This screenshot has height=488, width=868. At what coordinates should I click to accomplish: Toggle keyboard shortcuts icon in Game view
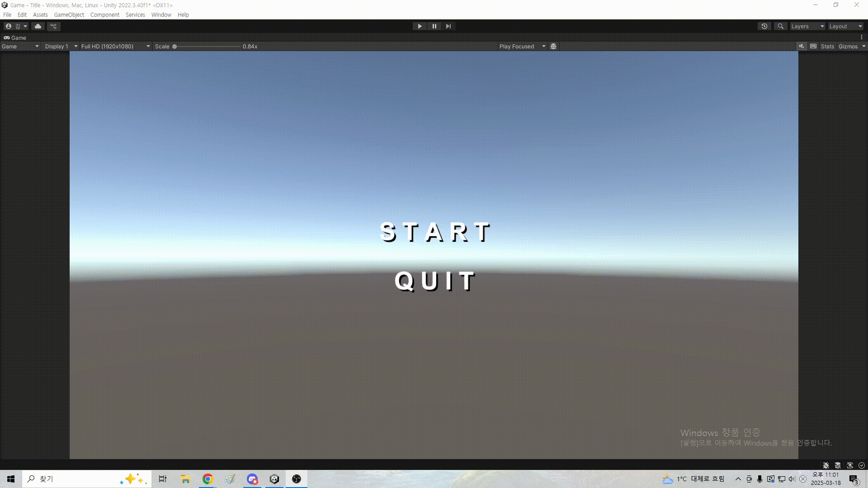pos(813,46)
